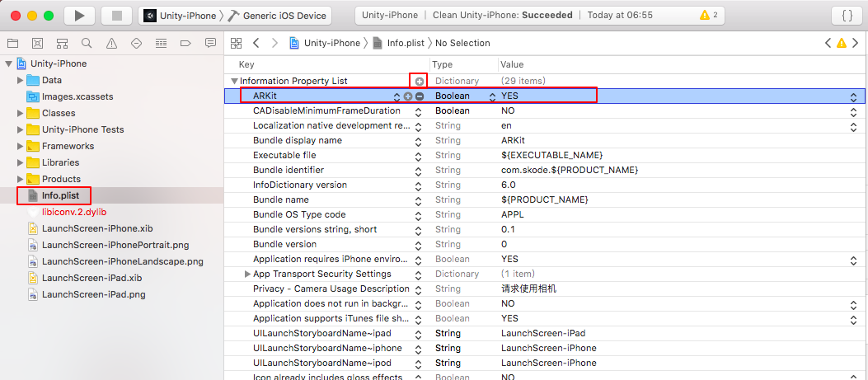Go forward in editor history
The height and width of the screenshot is (380, 868).
tap(274, 43)
